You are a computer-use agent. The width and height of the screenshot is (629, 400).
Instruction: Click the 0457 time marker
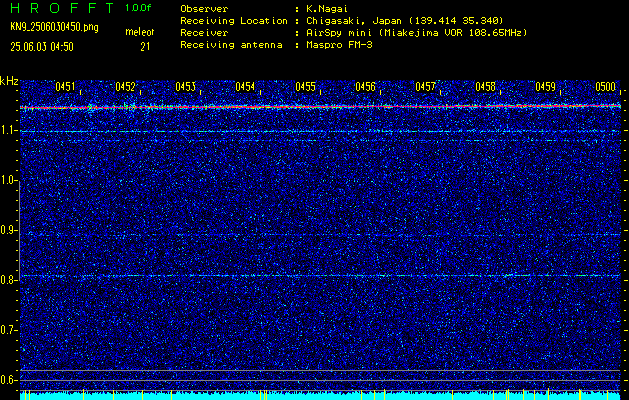click(425, 87)
